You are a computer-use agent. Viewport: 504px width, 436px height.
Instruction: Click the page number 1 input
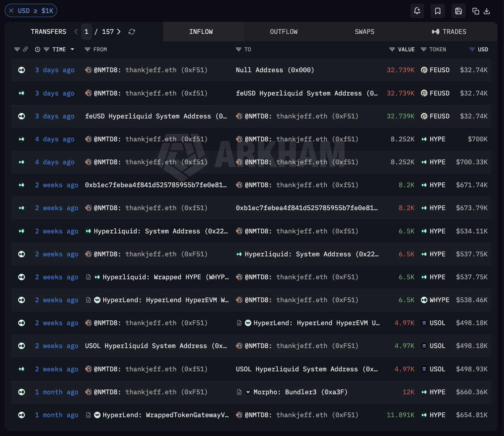[86, 32]
